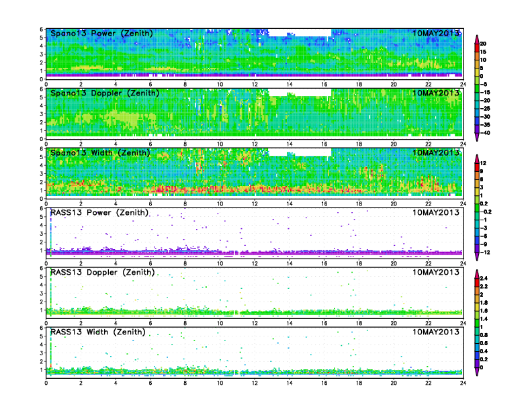532x411 pixels.
Task: Pick the yellow swatch near 1.6 on bottom color scale
Action: coord(477,307)
